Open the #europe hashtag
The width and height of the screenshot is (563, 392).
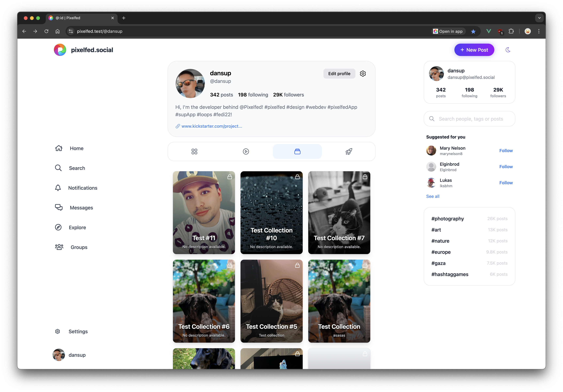pyautogui.click(x=441, y=252)
